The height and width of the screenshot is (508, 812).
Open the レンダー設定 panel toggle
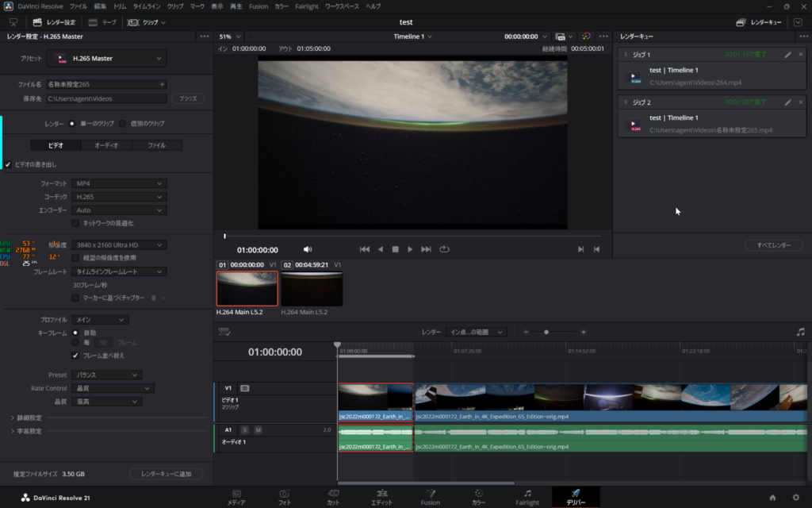tap(55, 22)
